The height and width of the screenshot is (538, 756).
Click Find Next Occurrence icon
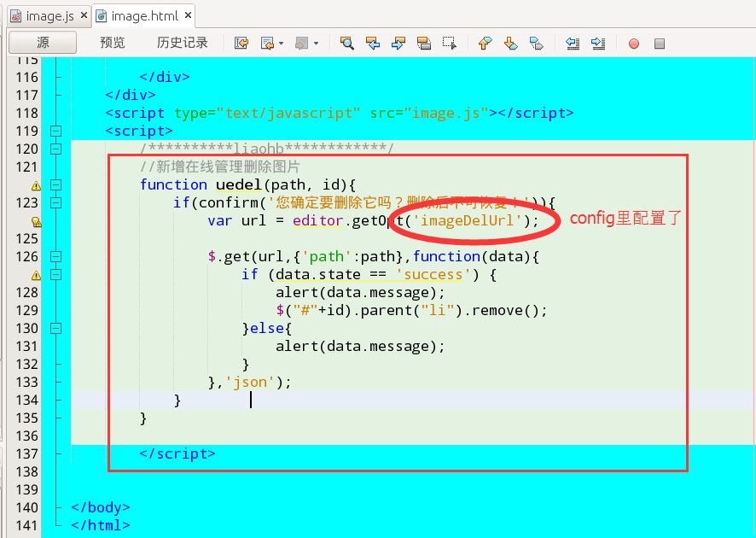pyautogui.click(x=398, y=44)
